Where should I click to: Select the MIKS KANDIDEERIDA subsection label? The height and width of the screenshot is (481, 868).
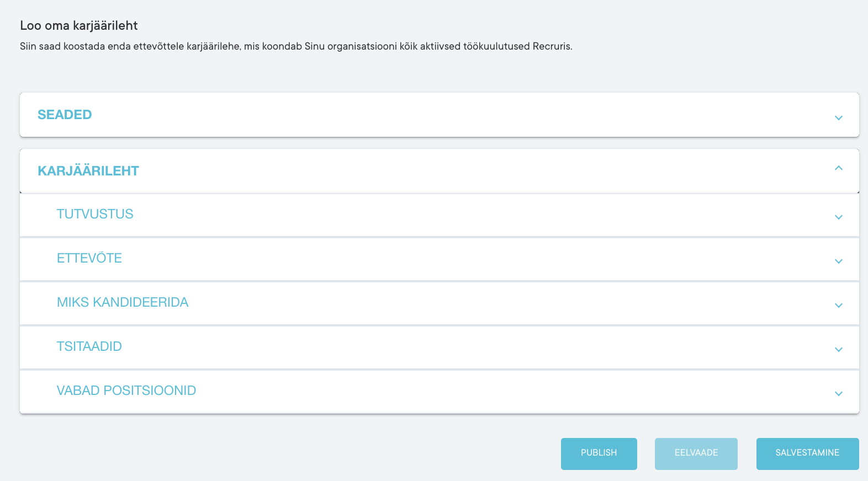123,302
